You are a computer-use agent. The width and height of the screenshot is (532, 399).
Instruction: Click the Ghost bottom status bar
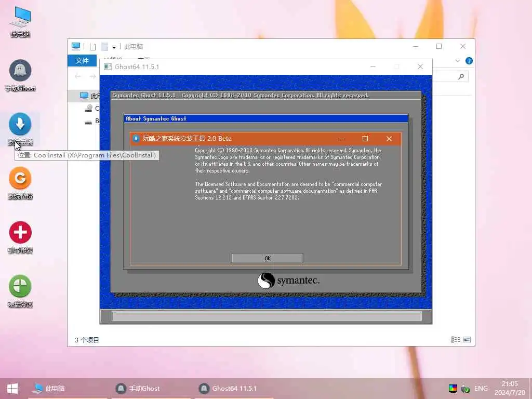point(267,316)
